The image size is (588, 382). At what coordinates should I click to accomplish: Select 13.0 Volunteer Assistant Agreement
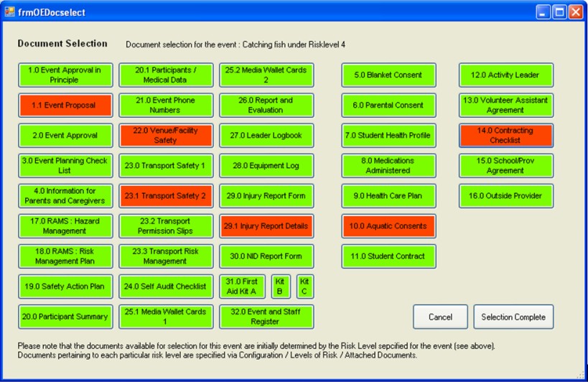(x=506, y=106)
